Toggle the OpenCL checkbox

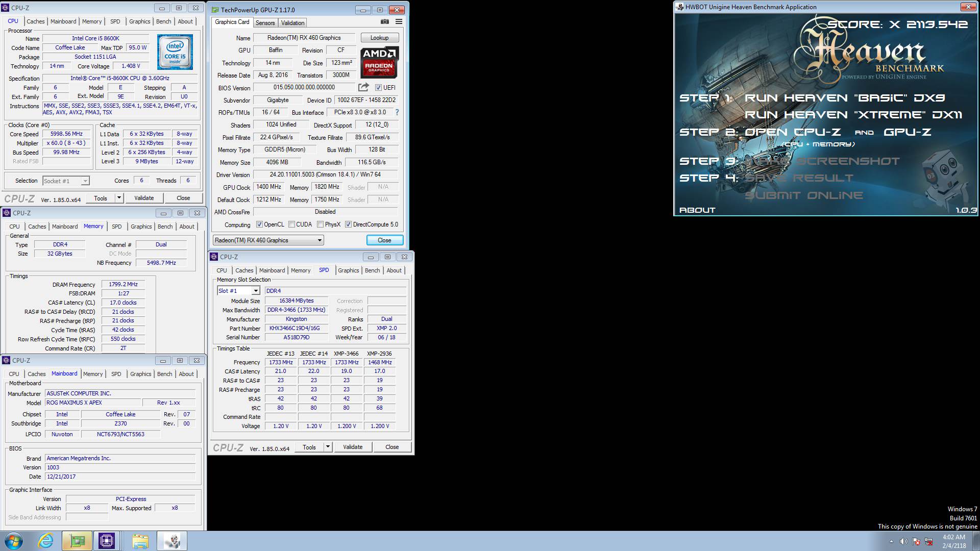259,224
